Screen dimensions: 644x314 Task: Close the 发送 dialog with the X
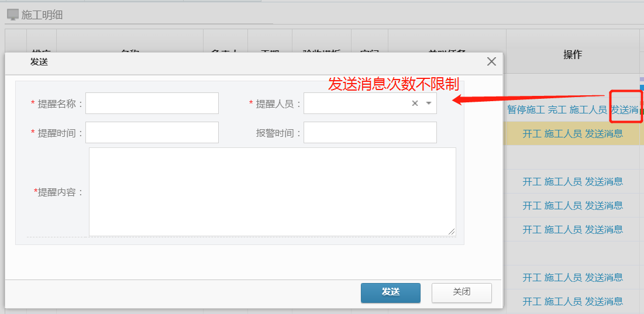click(491, 61)
